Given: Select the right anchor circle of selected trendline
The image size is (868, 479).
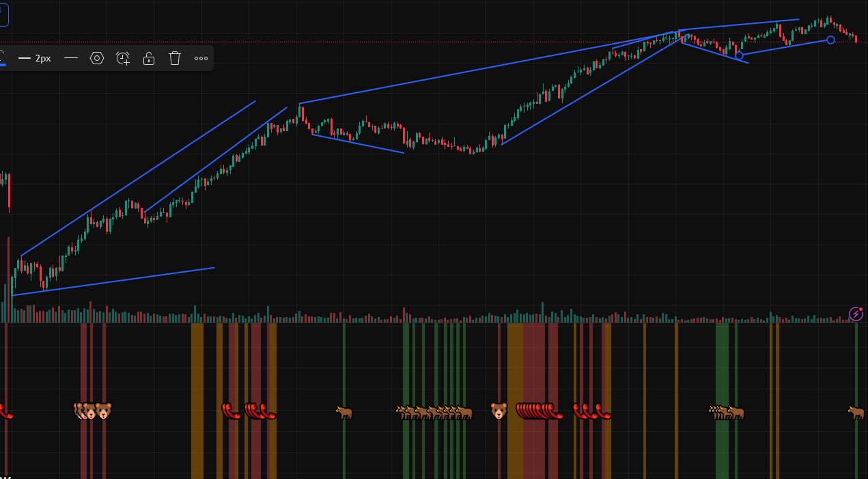Looking at the screenshot, I should tap(830, 40).
